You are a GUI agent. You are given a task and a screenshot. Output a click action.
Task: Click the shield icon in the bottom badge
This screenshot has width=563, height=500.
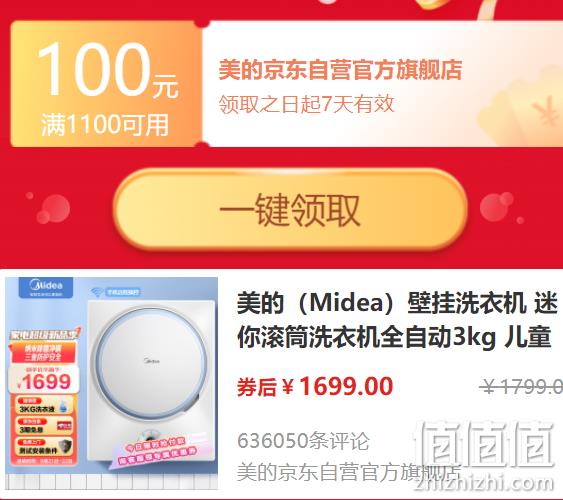point(66,448)
